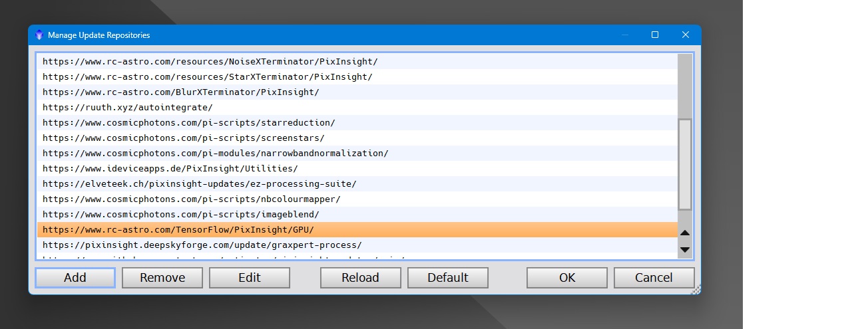Click the Add button
The height and width of the screenshot is (329, 868).
[x=75, y=278]
